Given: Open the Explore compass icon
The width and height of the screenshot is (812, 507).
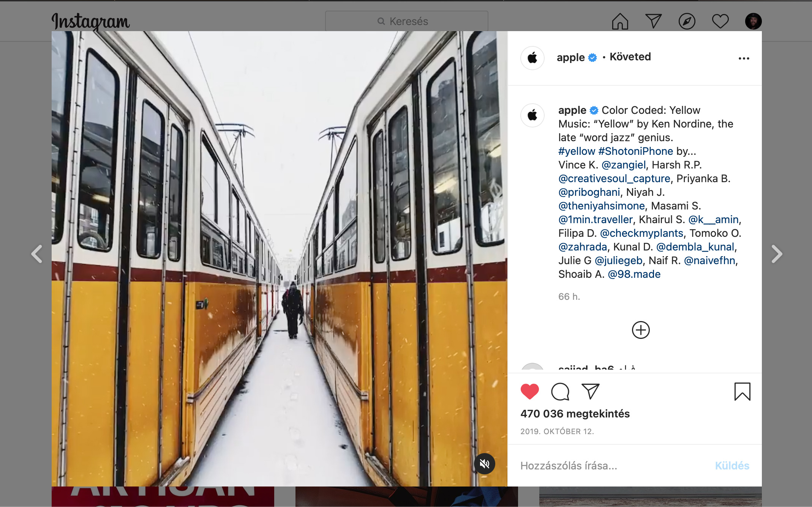Looking at the screenshot, I should tap(687, 21).
